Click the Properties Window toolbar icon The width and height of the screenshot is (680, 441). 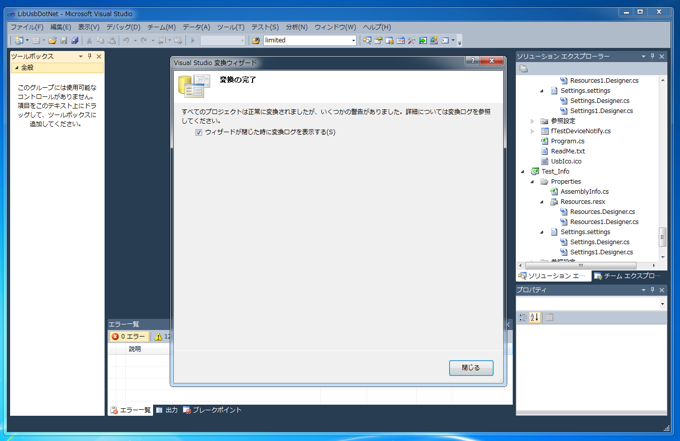click(x=378, y=40)
